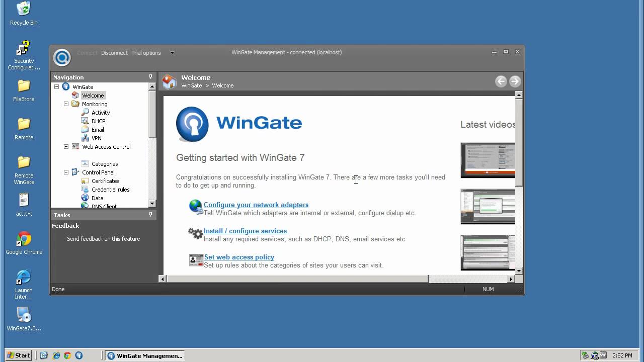Viewport: 644px width, 362px height.
Task: Click the WinGate7.0 installer desktop icon
Action: [24, 319]
